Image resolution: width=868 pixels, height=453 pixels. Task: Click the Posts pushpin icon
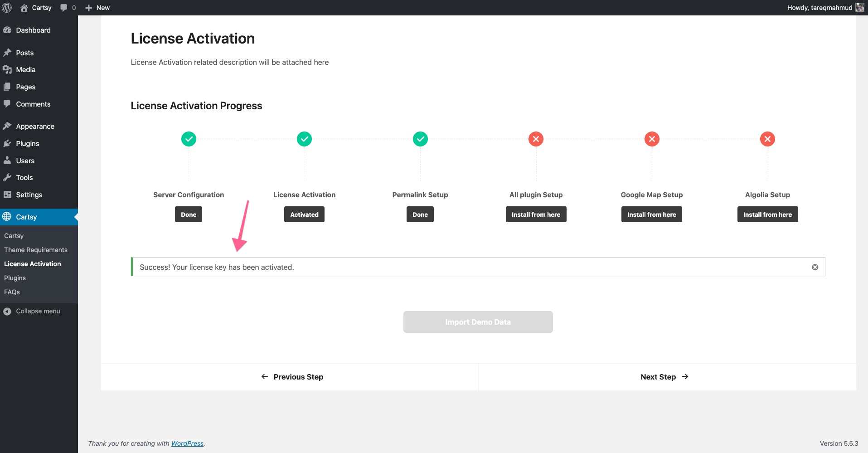pyautogui.click(x=7, y=53)
